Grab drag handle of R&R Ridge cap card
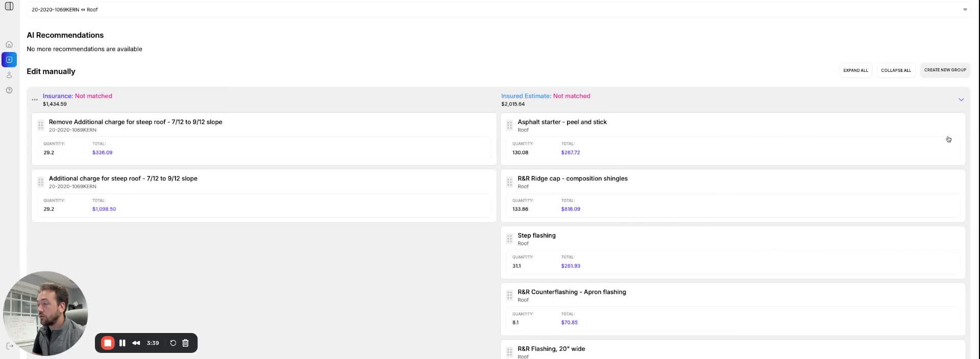 (x=509, y=182)
